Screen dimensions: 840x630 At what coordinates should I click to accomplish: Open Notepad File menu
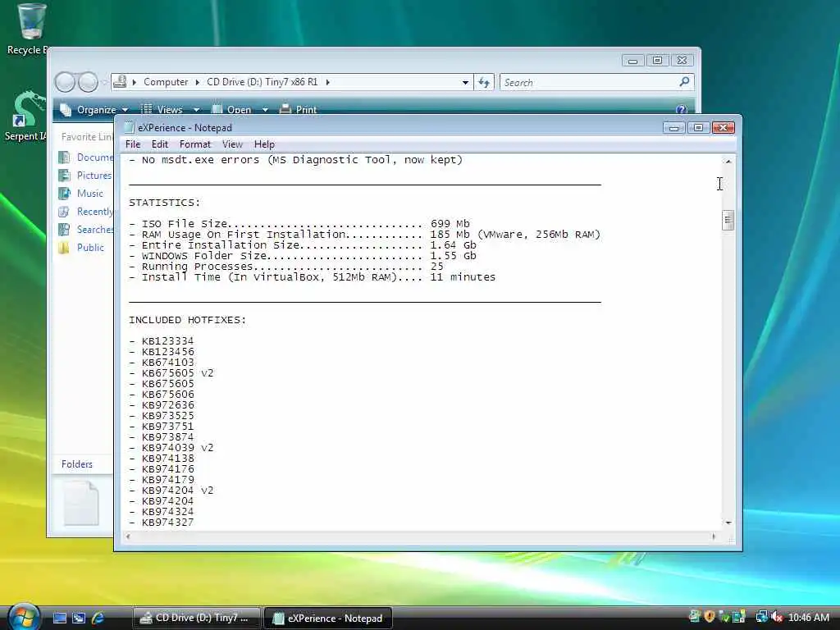pos(133,144)
